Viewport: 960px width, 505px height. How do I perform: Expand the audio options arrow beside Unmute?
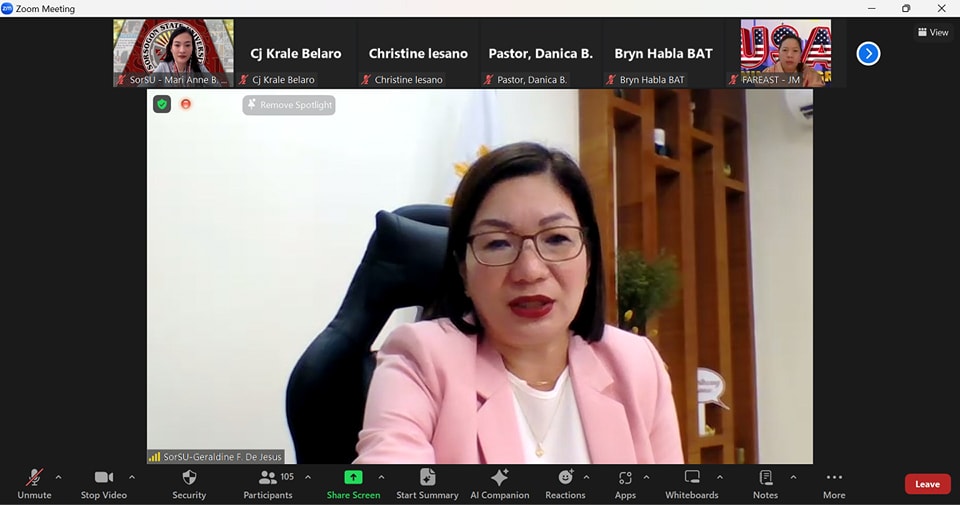pyautogui.click(x=58, y=477)
